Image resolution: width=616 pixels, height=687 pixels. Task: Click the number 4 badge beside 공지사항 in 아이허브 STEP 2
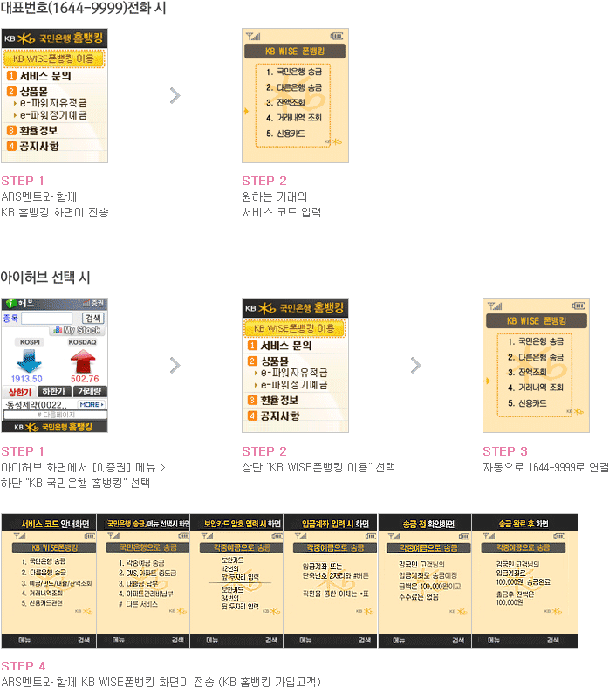pos(252,416)
